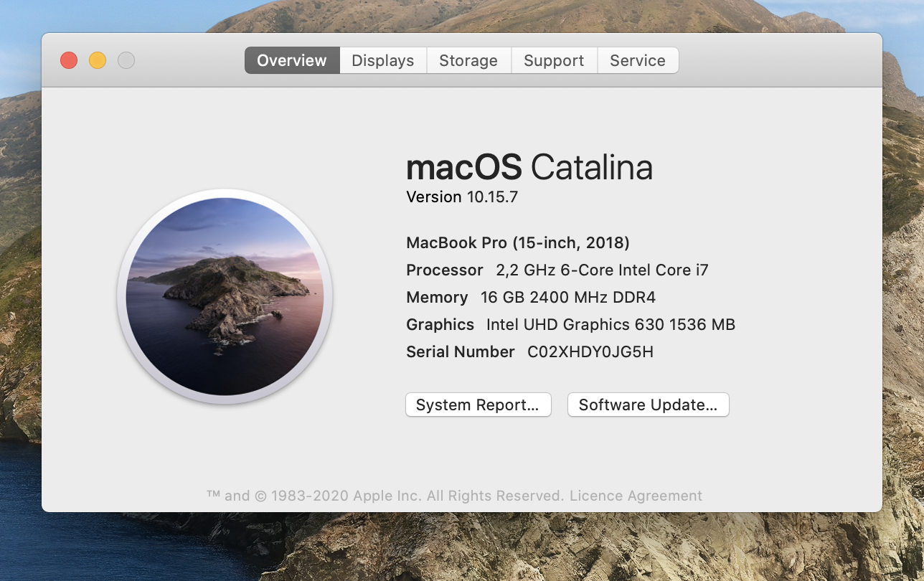This screenshot has height=581, width=924.
Task: Click the Graphics label
Action: pyautogui.click(x=440, y=324)
